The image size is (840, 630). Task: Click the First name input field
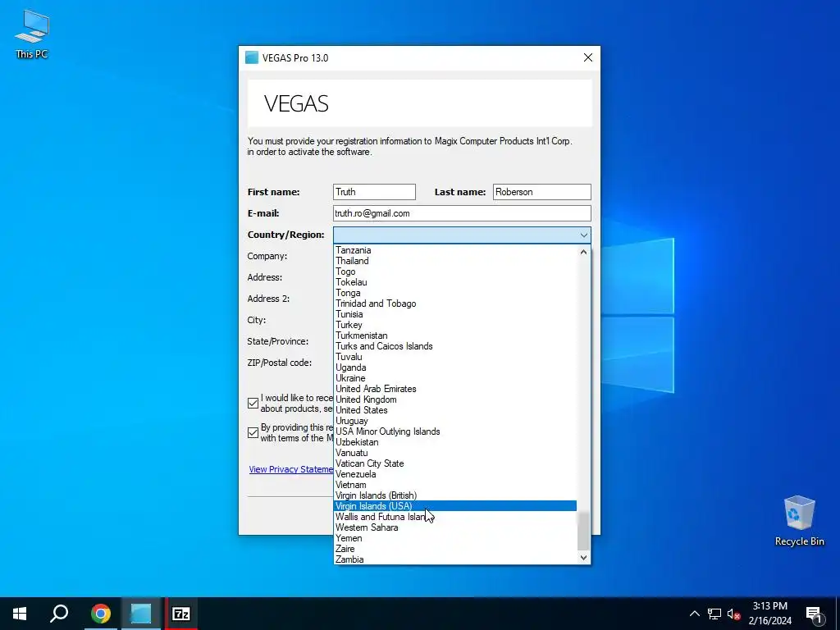click(374, 192)
